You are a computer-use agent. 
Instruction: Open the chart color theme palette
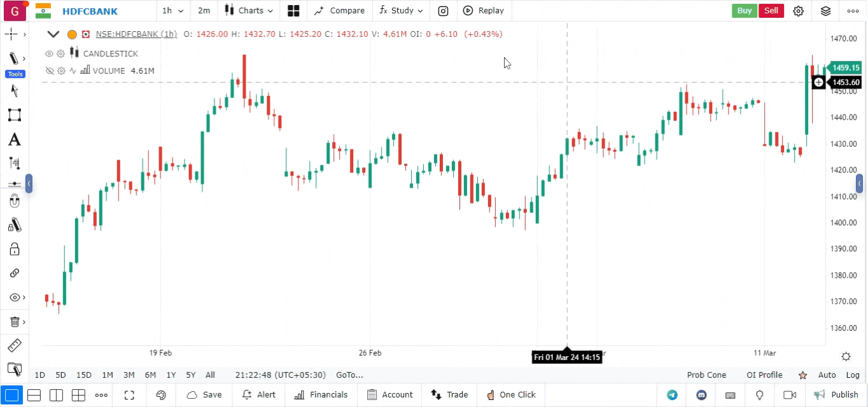(x=161, y=395)
